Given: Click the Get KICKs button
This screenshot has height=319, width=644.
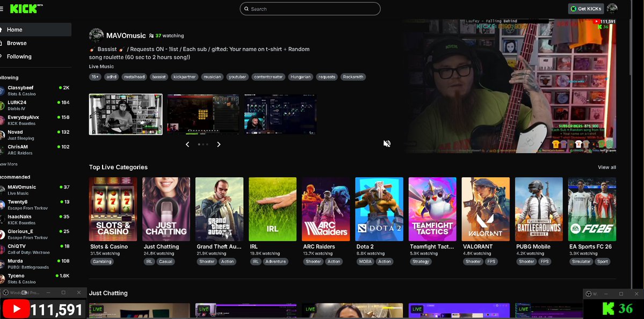Looking at the screenshot, I should (x=586, y=9).
